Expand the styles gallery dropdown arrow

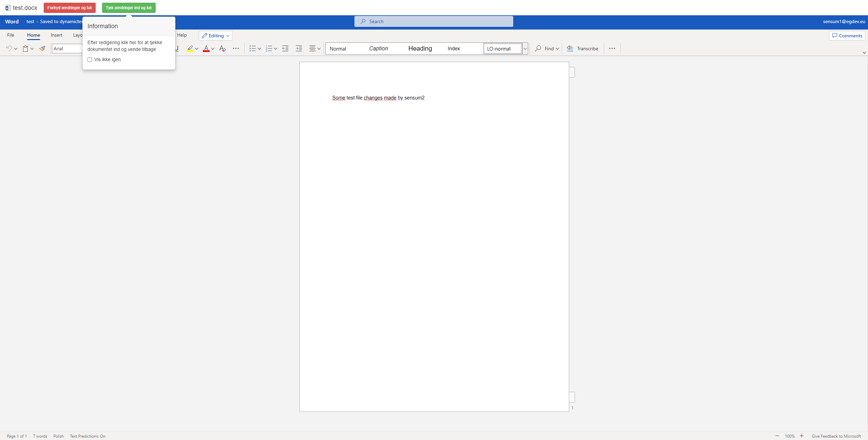[525, 49]
